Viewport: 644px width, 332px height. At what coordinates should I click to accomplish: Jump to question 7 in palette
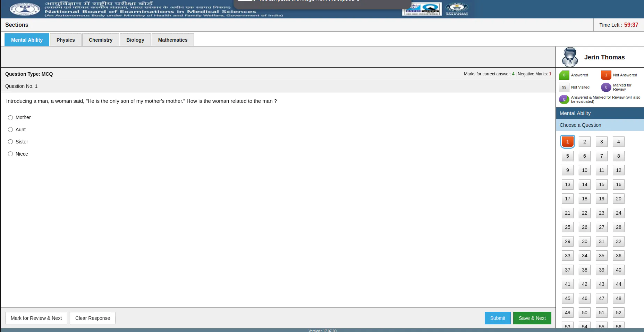point(602,156)
